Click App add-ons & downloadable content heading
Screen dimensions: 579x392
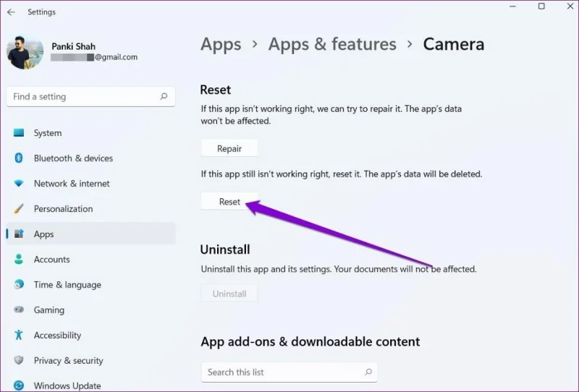pos(310,341)
